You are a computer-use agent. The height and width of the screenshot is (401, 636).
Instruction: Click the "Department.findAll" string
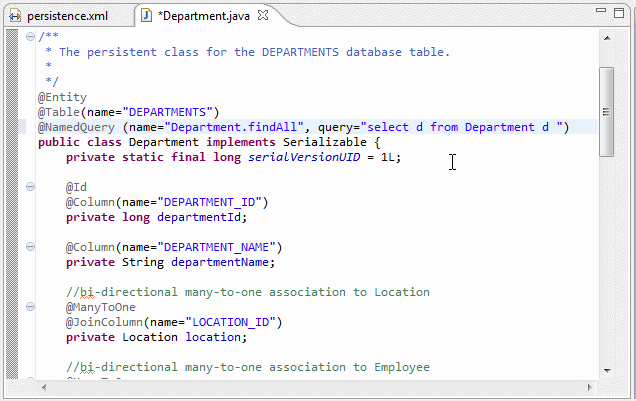tap(234, 127)
